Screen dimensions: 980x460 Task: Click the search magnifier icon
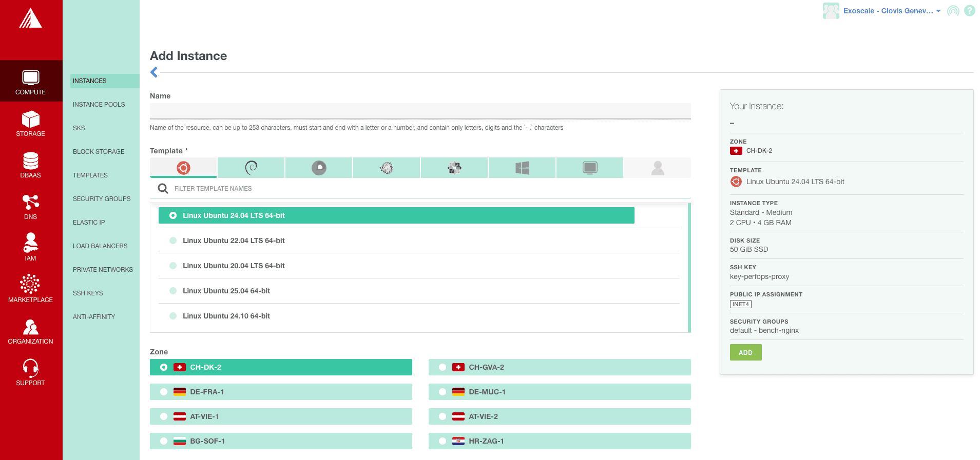coord(163,189)
